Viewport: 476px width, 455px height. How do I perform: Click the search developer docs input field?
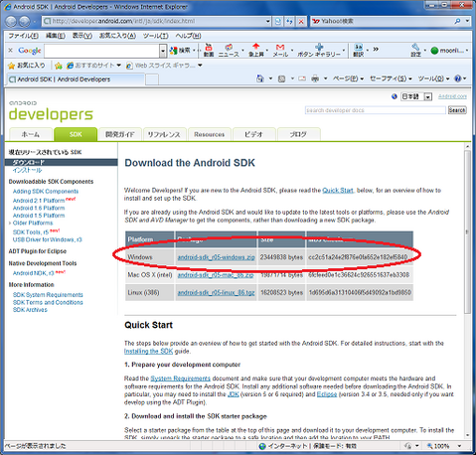coord(376,110)
